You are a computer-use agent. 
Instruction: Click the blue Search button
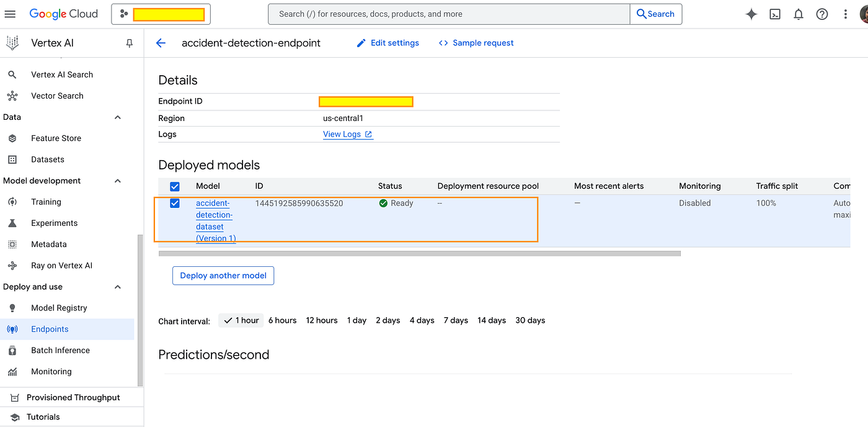[656, 14]
